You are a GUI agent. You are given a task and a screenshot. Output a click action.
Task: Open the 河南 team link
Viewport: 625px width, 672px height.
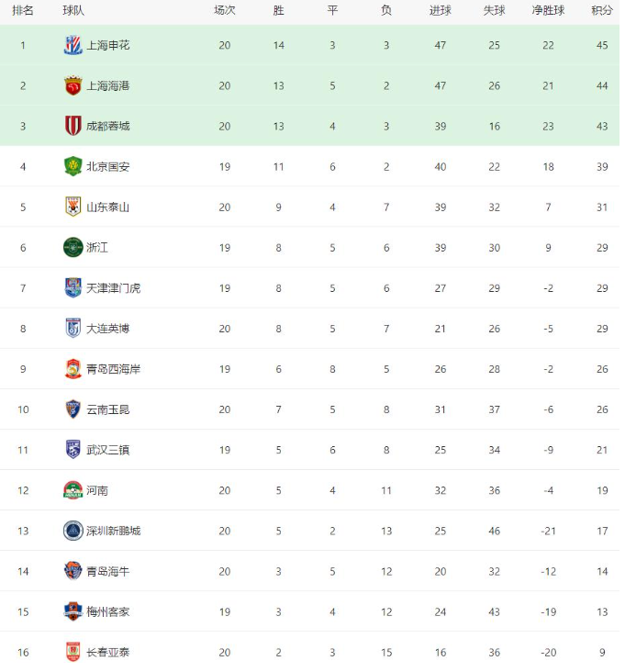(97, 490)
